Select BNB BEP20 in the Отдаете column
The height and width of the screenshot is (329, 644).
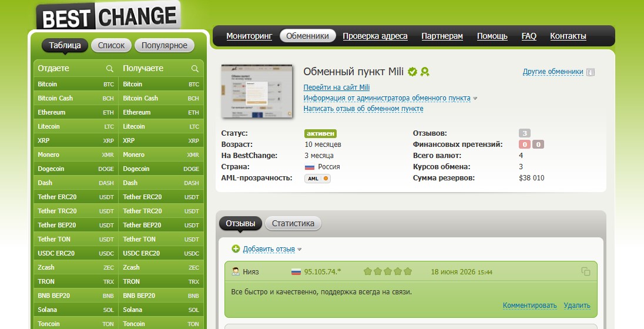click(x=76, y=296)
